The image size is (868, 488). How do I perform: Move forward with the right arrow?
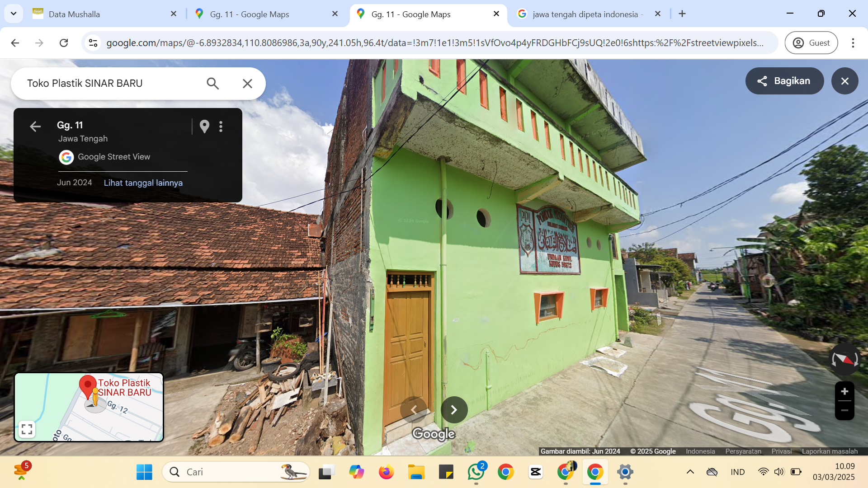click(454, 410)
